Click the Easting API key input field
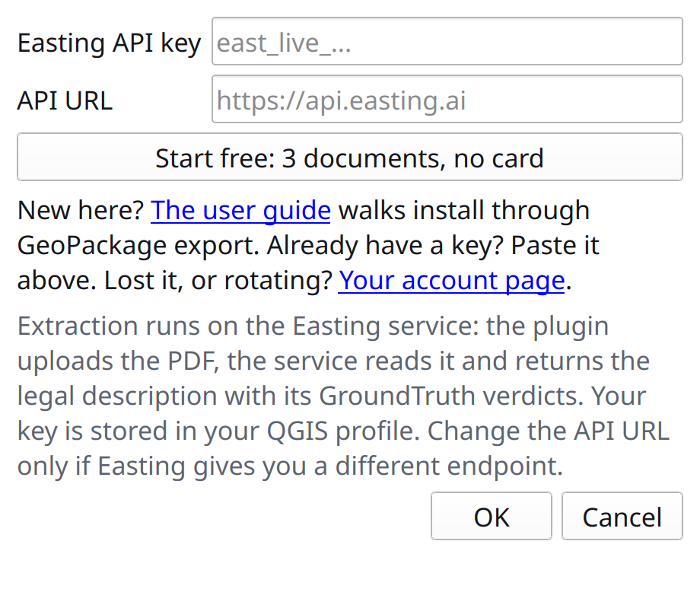700x592 pixels. pyautogui.click(x=447, y=41)
